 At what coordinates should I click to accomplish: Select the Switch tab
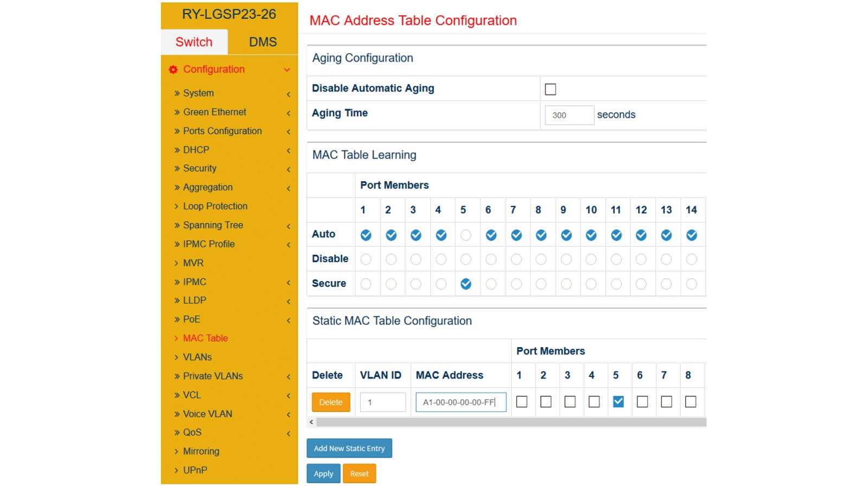click(x=194, y=42)
